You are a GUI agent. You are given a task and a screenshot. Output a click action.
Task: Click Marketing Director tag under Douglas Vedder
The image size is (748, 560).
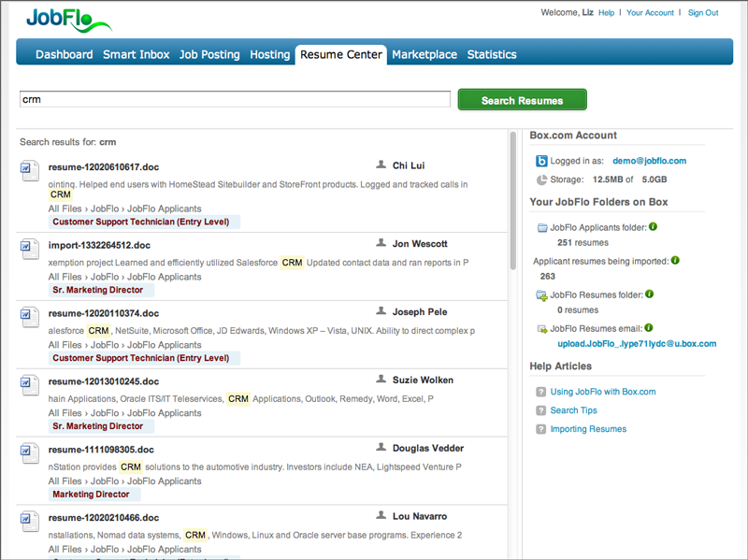click(x=94, y=495)
